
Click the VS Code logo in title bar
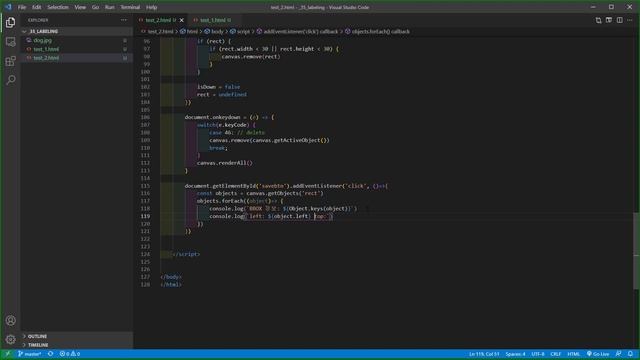point(8,7)
